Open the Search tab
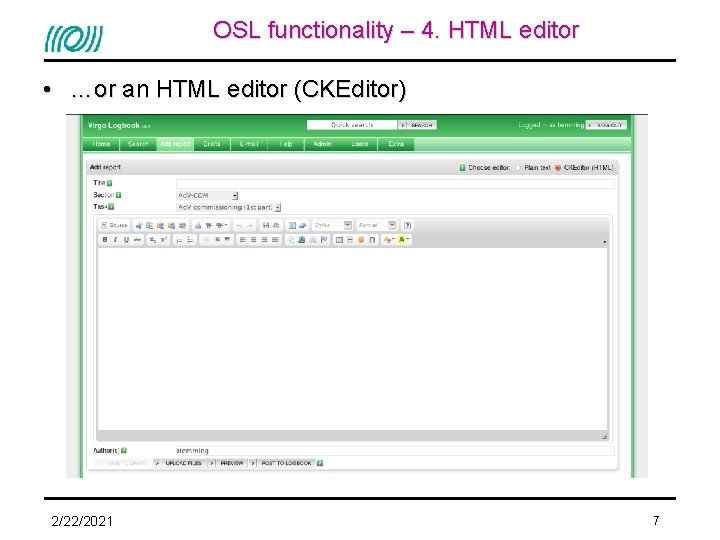Screen dimensions: 720x540 pyautogui.click(x=138, y=144)
